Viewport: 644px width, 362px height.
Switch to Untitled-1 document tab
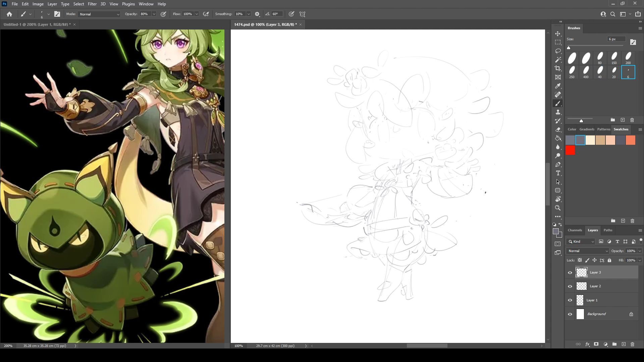pyautogui.click(x=37, y=24)
